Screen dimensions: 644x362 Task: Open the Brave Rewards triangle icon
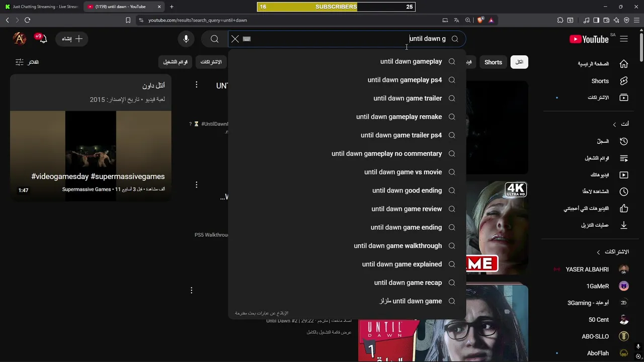coord(491,20)
